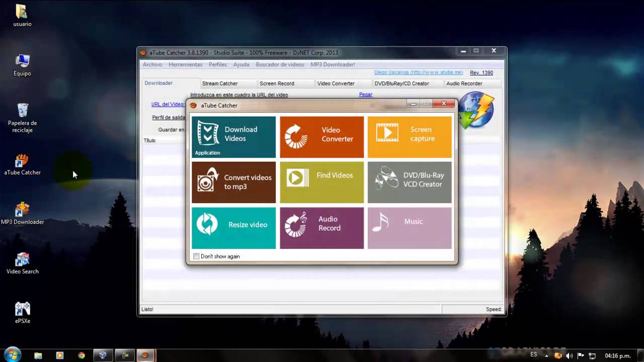Open the Audio Record tile
This screenshot has height=362, width=644.
tap(321, 228)
